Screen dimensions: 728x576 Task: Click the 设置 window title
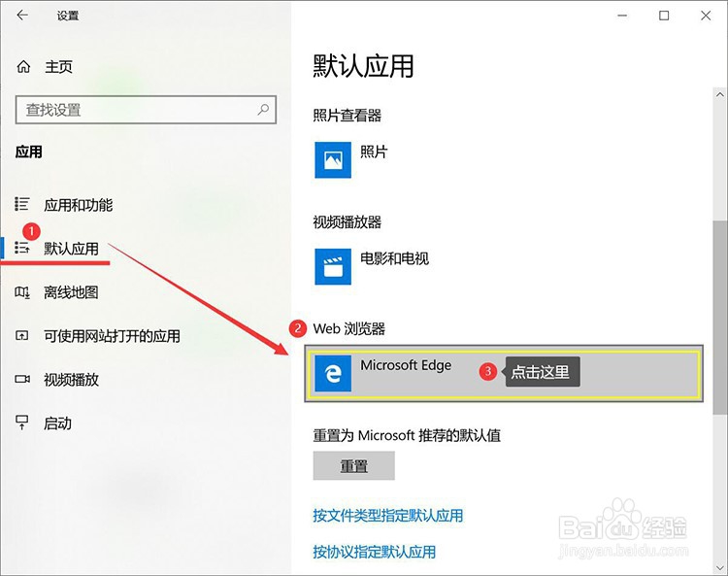click(x=68, y=16)
